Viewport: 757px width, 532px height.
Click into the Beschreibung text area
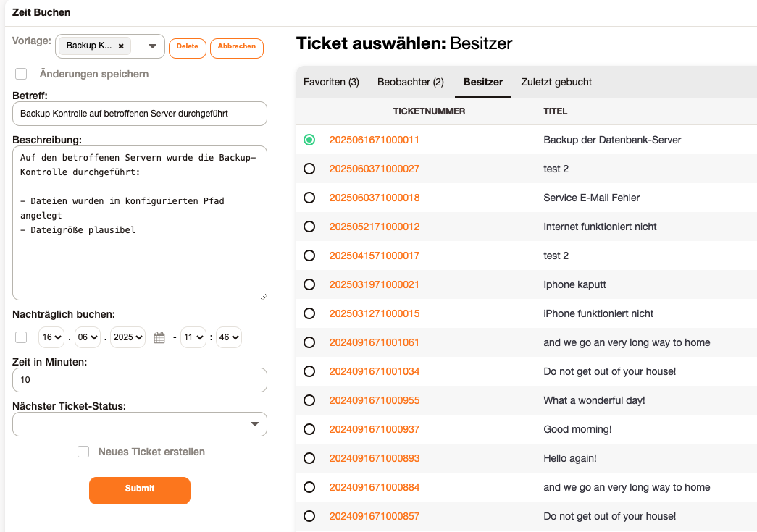[x=140, y=223]
